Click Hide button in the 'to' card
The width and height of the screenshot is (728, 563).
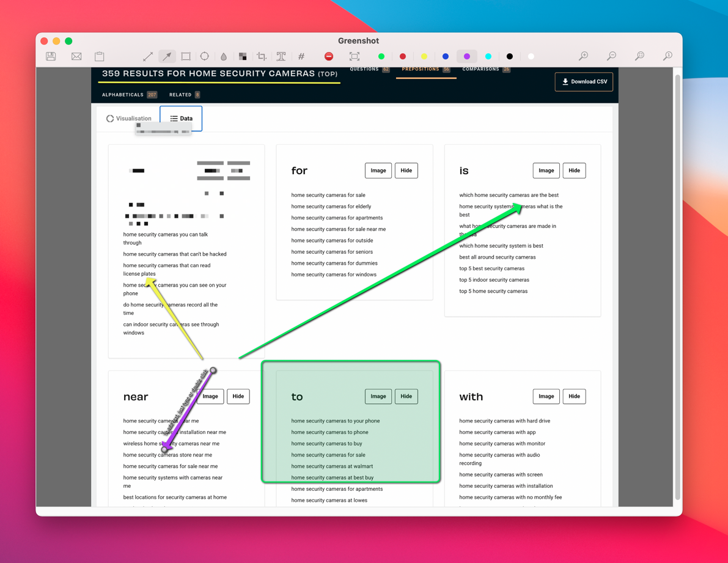pyautogui.click(x=406, y=396)
